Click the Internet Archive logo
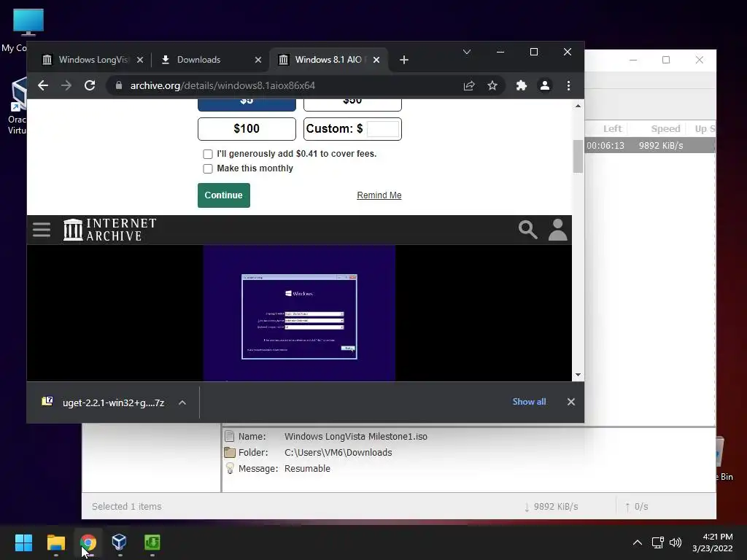The width and height of the screenshot is (747, 560). (109, 230)
